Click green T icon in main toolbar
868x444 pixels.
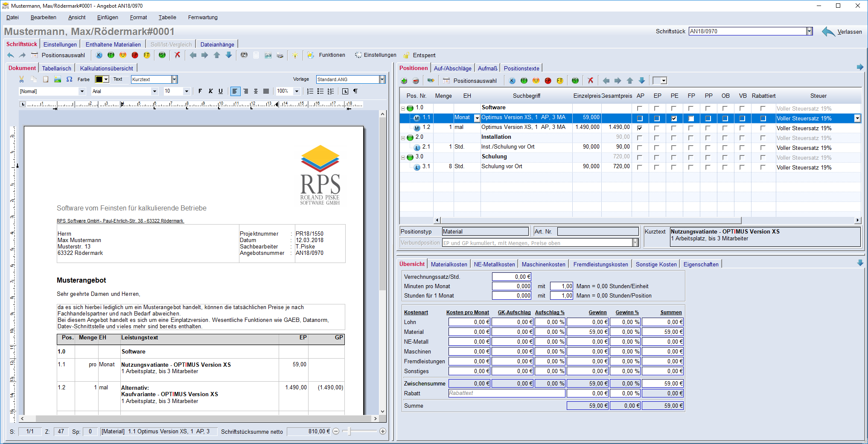coord(111,55)
